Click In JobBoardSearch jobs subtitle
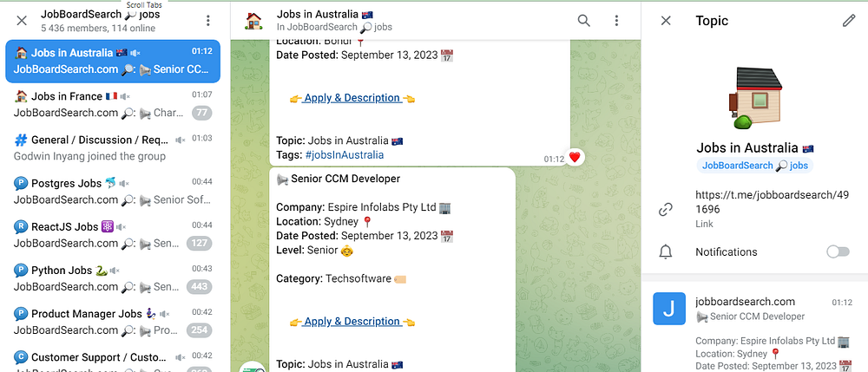This screenshot has height=372, width=868. point(334,27)
